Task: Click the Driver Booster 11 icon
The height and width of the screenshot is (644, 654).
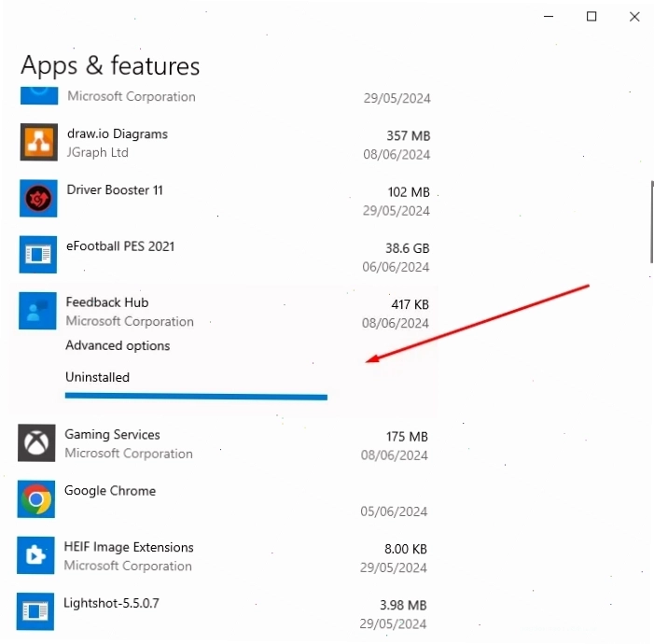Action: click(x=38, y=198)
